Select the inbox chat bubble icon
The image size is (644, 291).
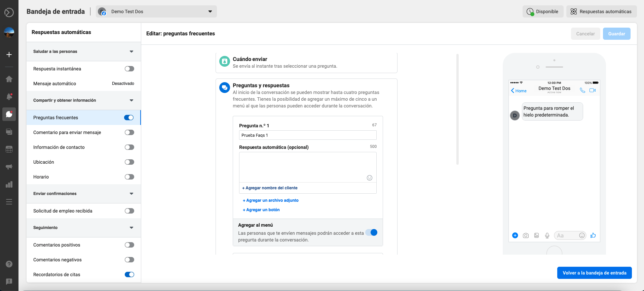tap(9, 114)
